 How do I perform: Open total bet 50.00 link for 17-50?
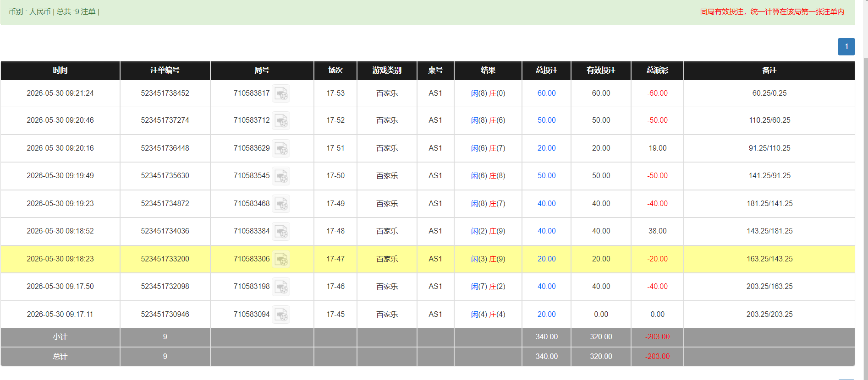click(x=546, y=176)
